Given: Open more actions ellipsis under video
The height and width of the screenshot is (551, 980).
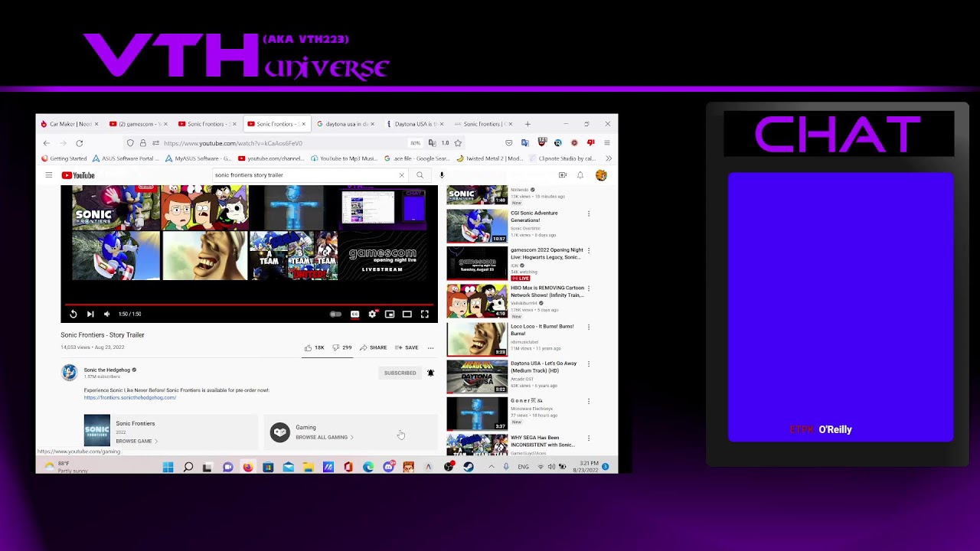Looking at the screenshot, I should [430, 348].
